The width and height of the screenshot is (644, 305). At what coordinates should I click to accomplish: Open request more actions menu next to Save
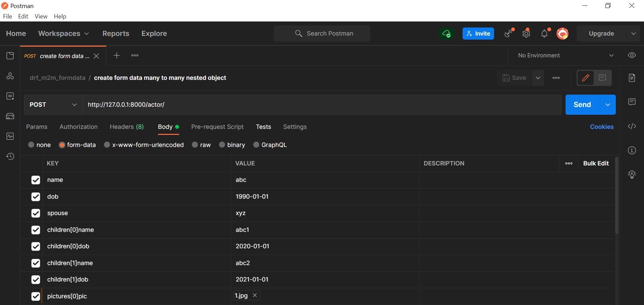click(x=556, y=78)
